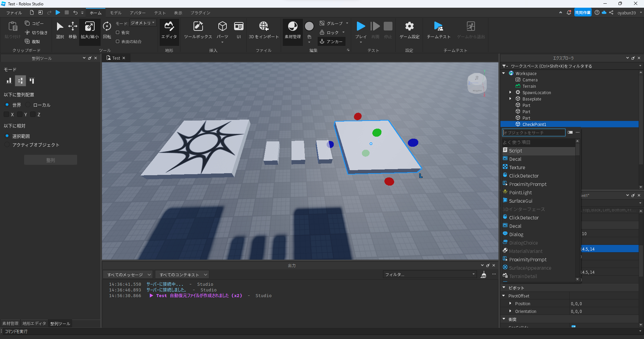The image size is (644, 339).
Task: Expand the ロック dropdown arrow
Action: tap(343, 32)
